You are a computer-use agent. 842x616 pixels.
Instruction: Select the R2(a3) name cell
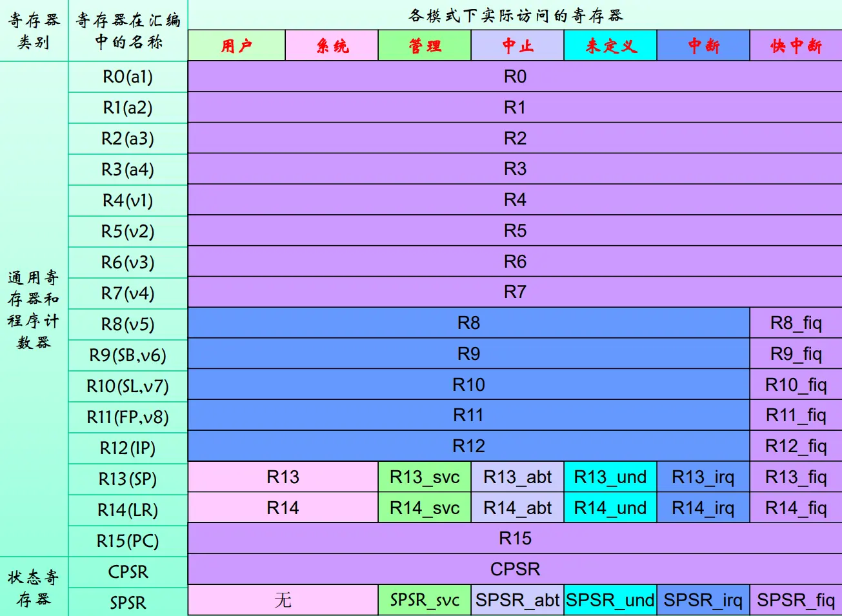point(128,139)
